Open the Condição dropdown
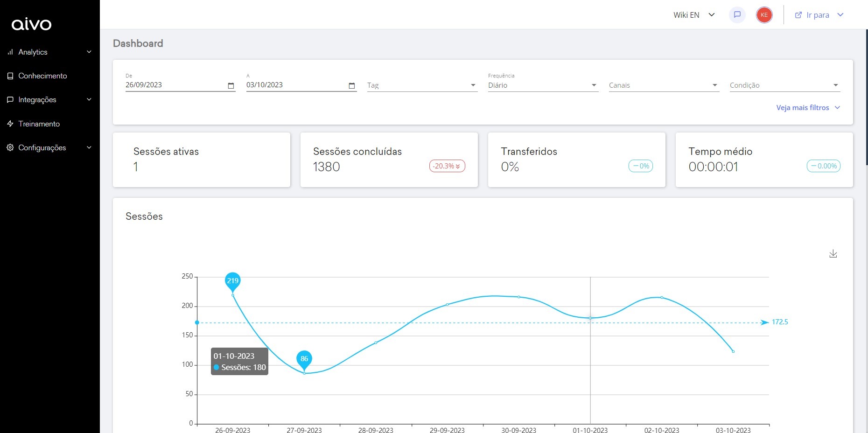Image resolution: width=868 pixels, height=433 pixels. [x=784, y=85]
